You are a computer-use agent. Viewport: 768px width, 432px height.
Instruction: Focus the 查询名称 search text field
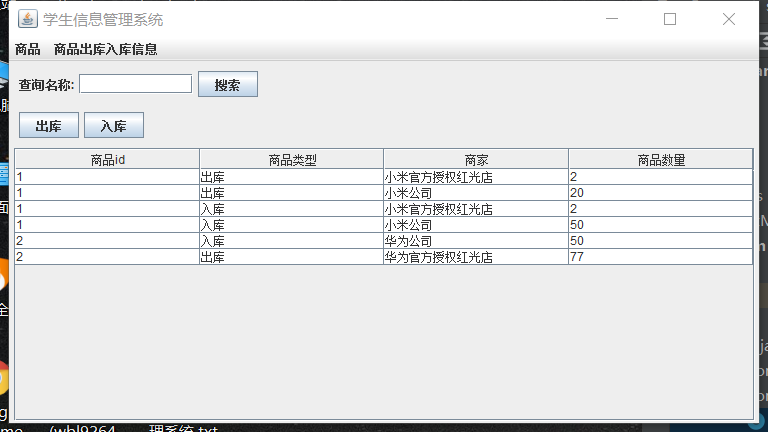tap(135, 84)
